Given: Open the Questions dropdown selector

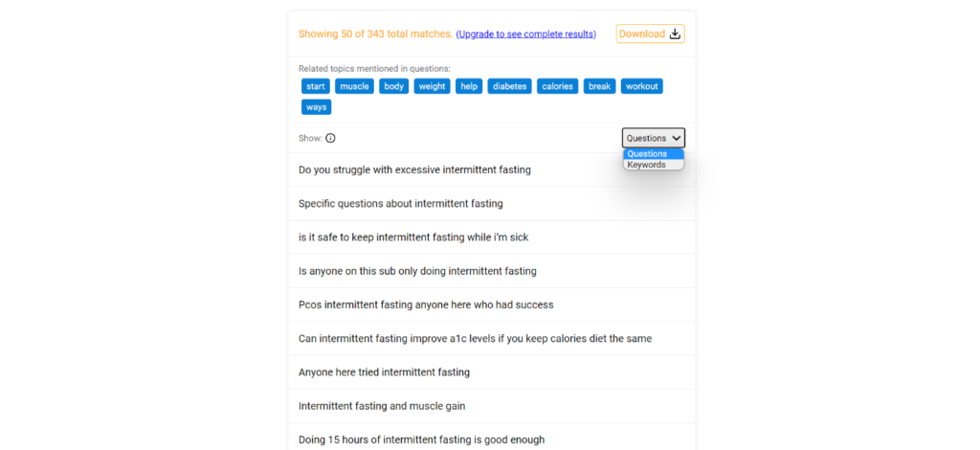Looking at the screenshot, I should click(x=653, y=138).
